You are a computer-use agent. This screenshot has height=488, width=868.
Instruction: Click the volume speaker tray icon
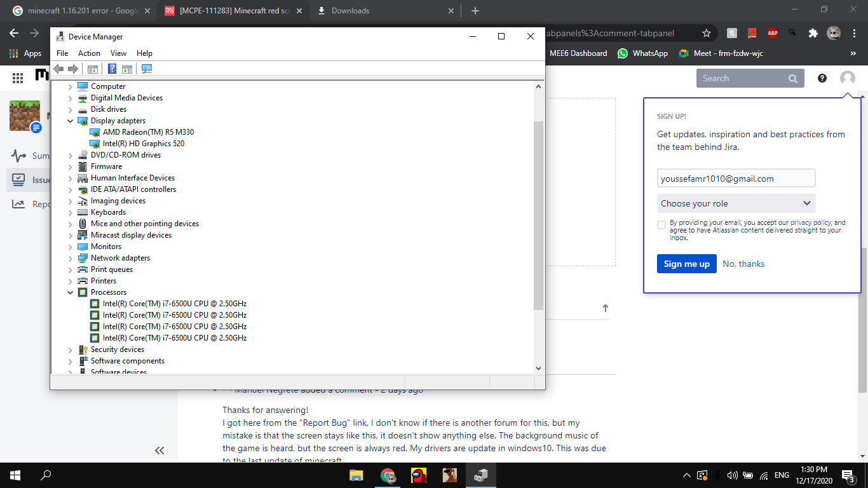click(x=732, y=475)
